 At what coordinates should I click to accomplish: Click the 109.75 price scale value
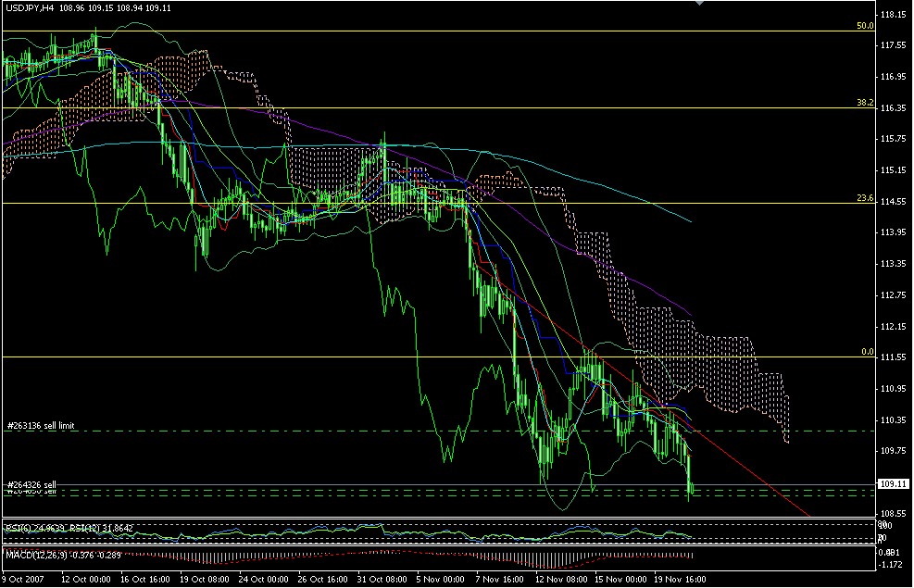pyautogui.click(x=894, y=450)
